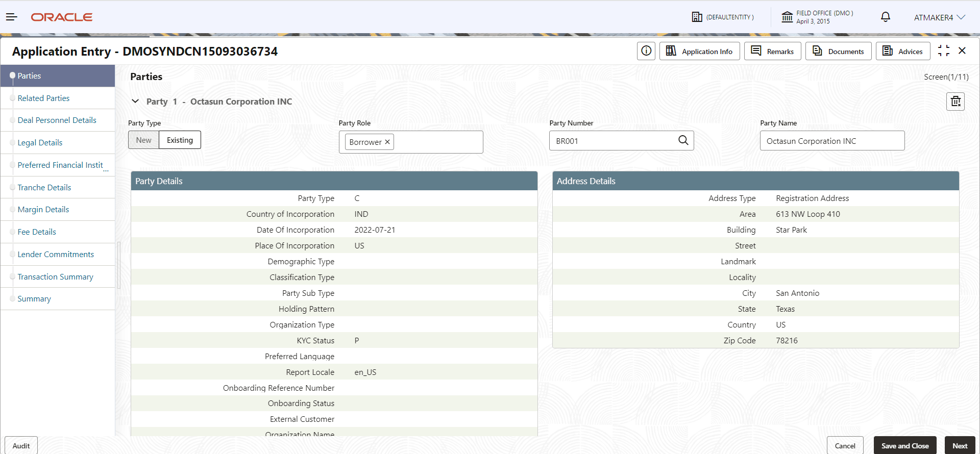Close the Application Entry screen
980x454 pixels.
pyautogui.click(x=962, y=51)
